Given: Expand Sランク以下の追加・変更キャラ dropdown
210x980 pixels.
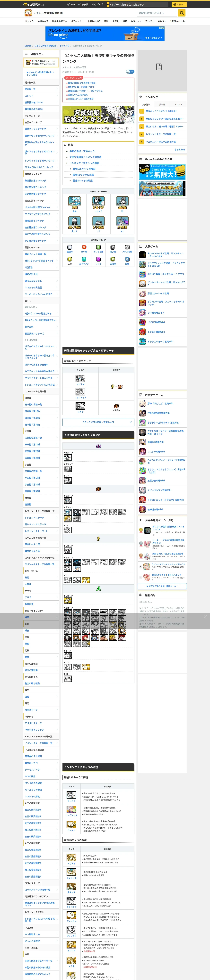Looking at the screenshot, I should [x=98, y=422].
